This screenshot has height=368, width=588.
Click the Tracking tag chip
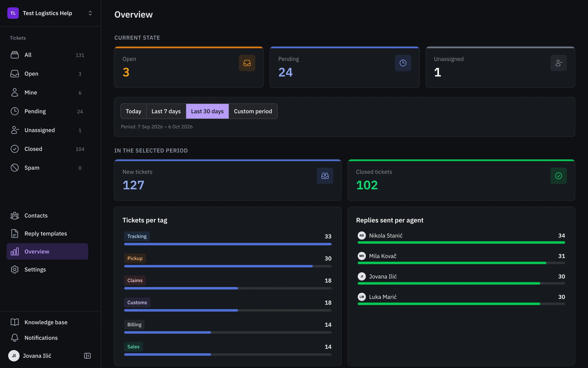pyautogui.click(x=137, y=236)
